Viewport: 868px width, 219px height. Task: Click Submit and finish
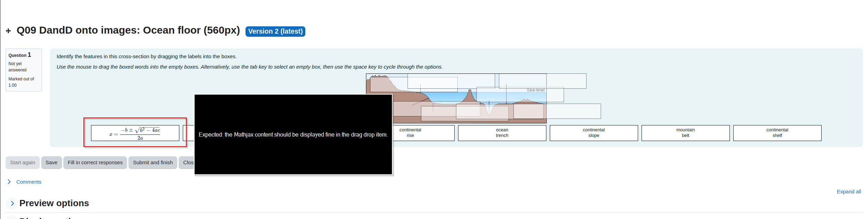(x=153, y=163)
